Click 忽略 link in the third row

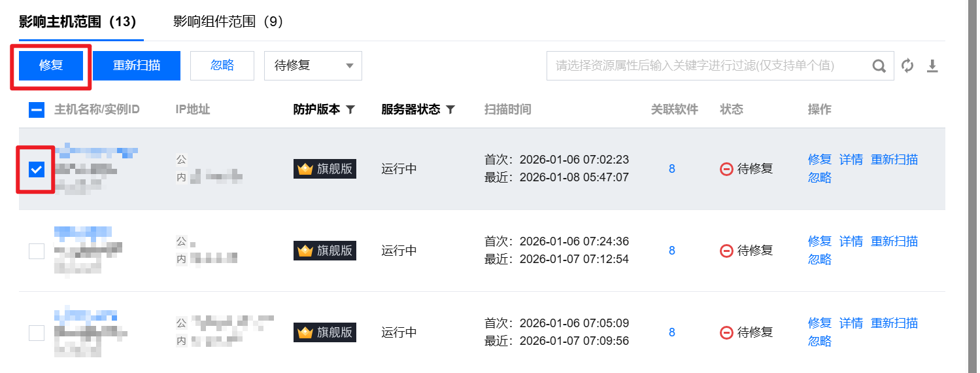(x=819, y=341)
